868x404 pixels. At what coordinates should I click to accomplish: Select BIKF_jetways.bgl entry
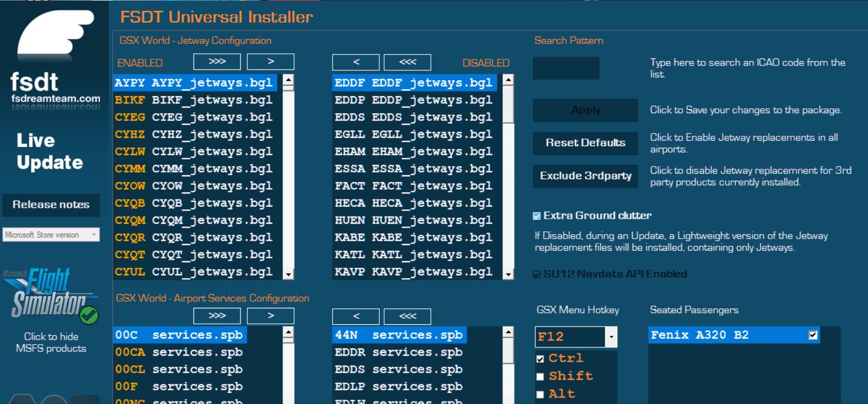pos(196,100)
